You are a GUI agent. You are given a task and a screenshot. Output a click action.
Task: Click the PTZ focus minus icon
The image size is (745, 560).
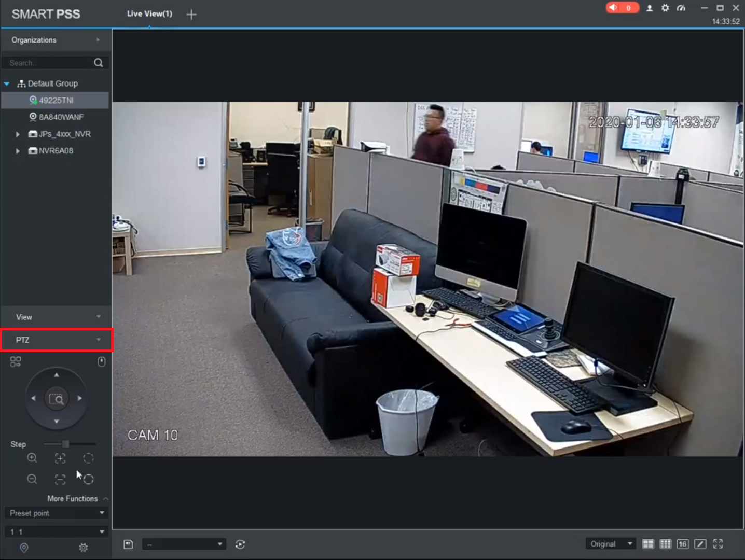point(60,480)
